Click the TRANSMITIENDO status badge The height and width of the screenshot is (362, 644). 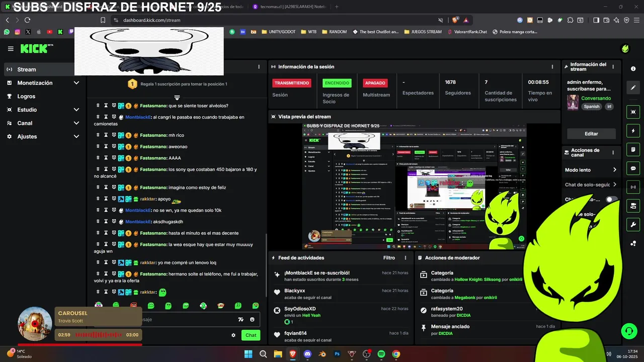(x=292, y=83)
